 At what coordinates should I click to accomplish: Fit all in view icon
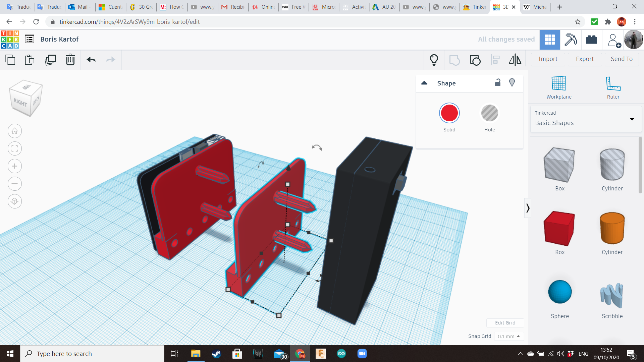(15, 148)
